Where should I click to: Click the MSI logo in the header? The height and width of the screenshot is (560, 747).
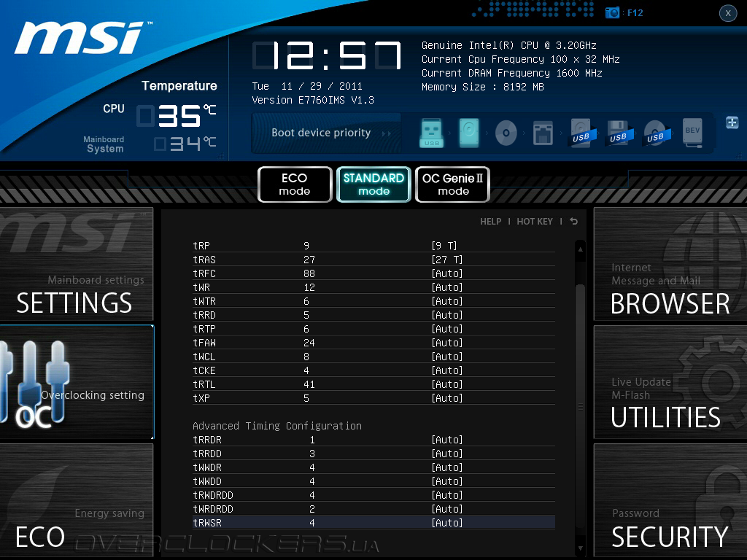(x=82, y=38)
